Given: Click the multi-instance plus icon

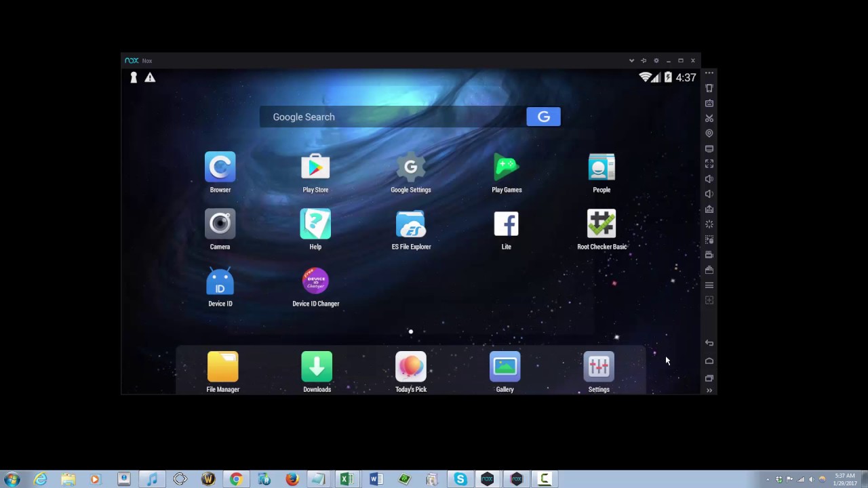Looking at the screenshot, I should click(x=709, y=300).
